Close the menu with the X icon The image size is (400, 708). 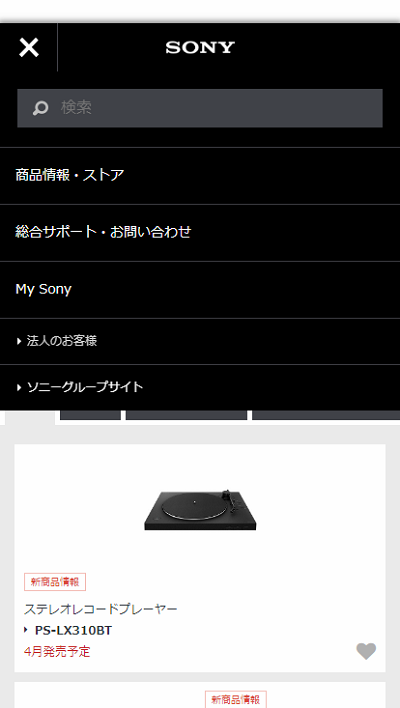pos(29,47)
